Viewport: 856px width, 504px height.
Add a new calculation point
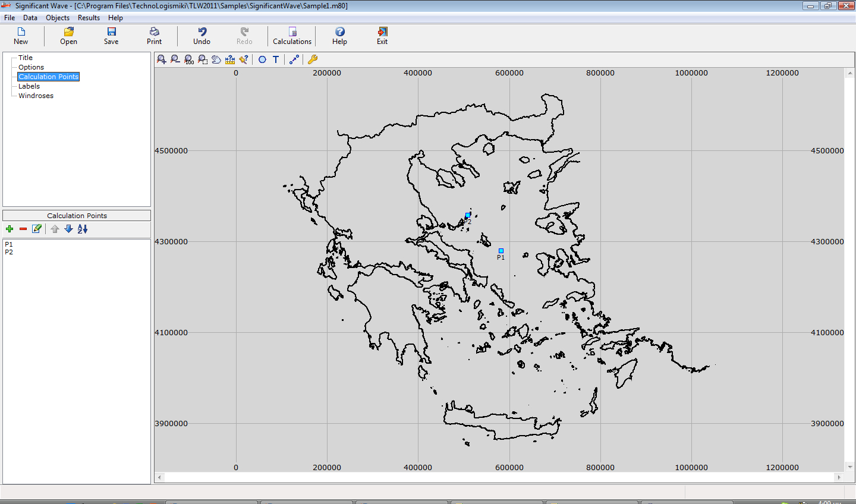(10, 229)
